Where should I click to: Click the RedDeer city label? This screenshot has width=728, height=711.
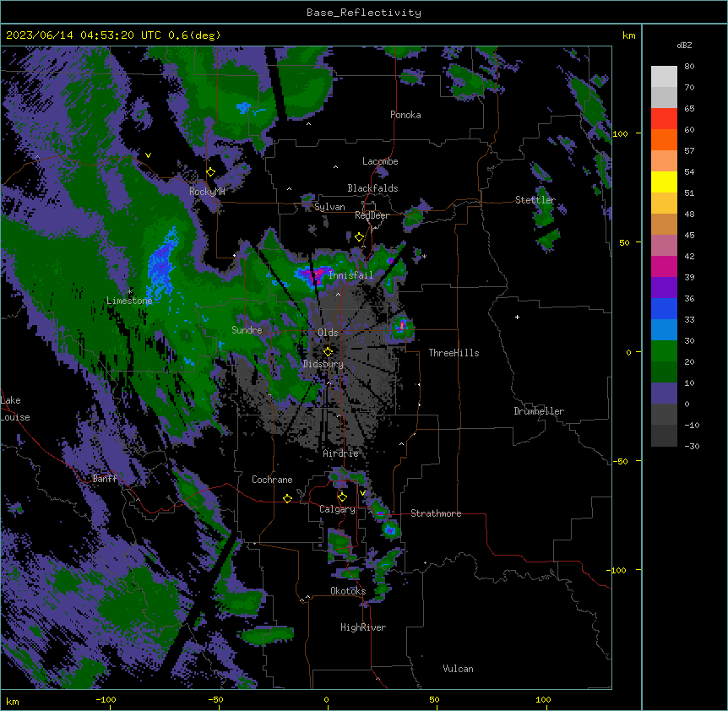coord(372,215)
